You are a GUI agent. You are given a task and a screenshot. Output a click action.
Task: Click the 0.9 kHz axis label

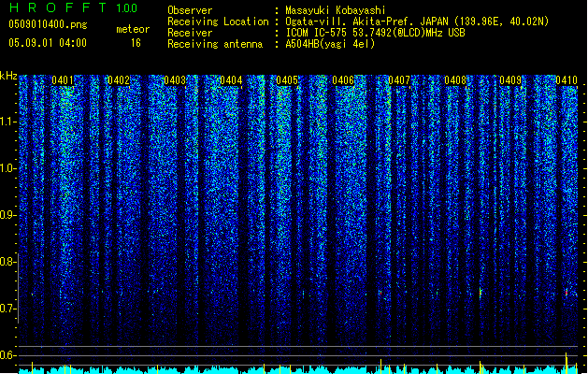coord(8,215)
